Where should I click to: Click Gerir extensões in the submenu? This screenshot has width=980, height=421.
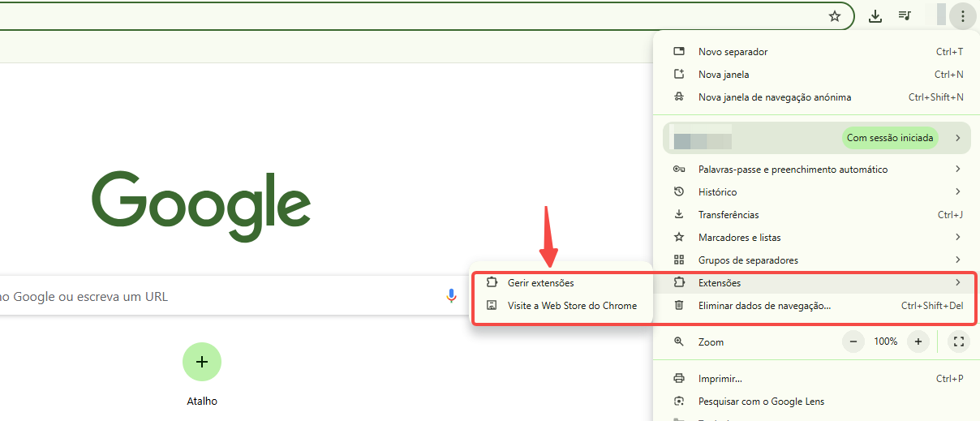point(562,282)
